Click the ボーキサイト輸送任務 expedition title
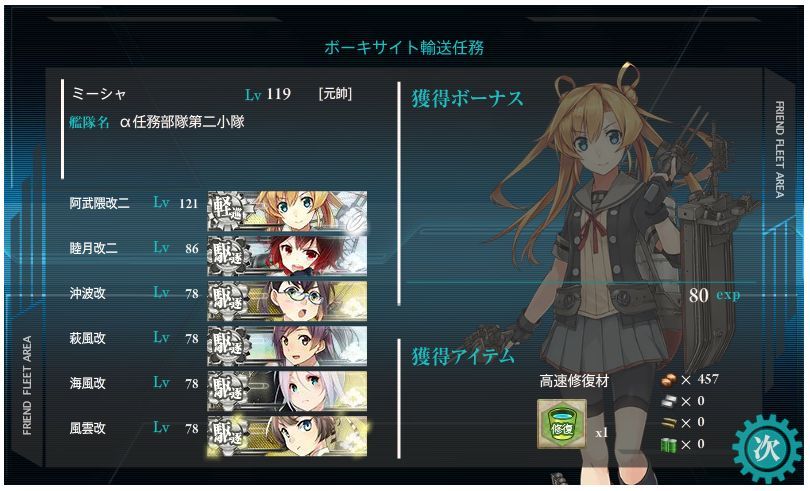The height and width of the screenshot is (491, 810). 404,48
